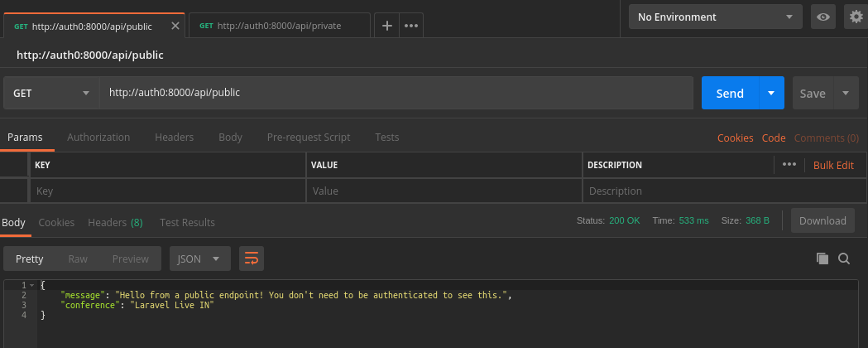Image resolution: width=868 pixels, height=348 pixels.
Task: Click the "message" key in response
Action: [x=84, y=295]
